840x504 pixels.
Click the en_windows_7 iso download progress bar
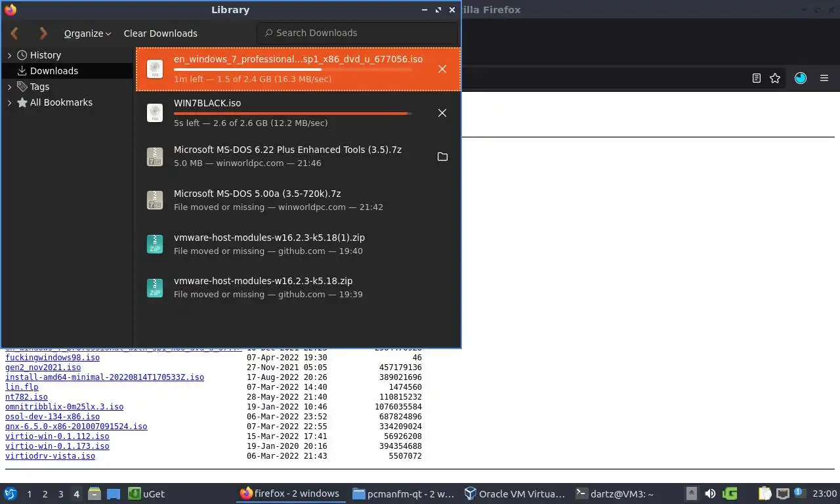293,69
